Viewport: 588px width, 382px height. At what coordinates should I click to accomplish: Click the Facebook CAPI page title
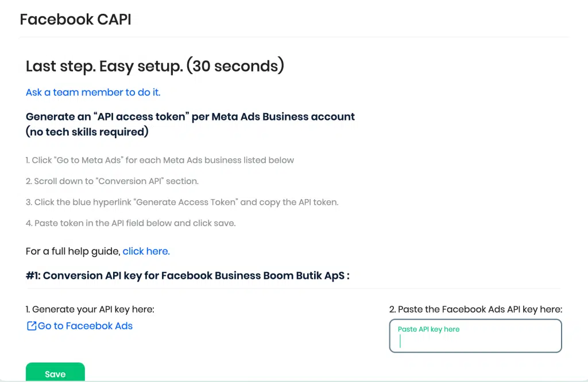click(75, 20)
